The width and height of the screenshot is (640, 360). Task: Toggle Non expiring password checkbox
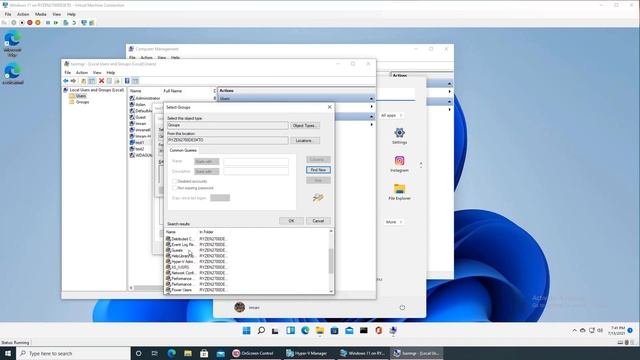174,188
